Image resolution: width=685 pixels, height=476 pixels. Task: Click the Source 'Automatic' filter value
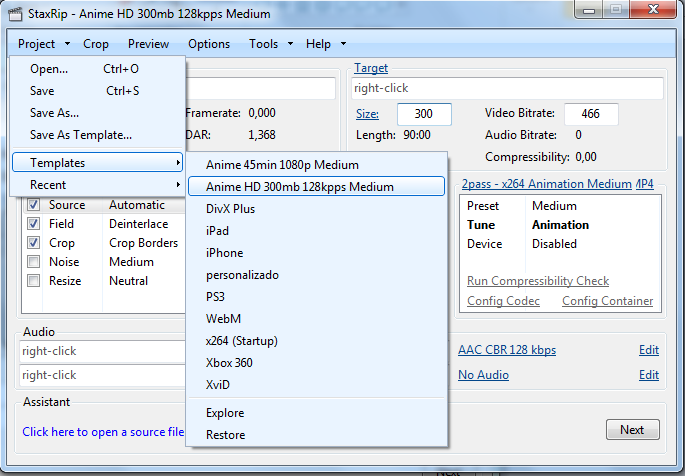click(x=137, y=205)
